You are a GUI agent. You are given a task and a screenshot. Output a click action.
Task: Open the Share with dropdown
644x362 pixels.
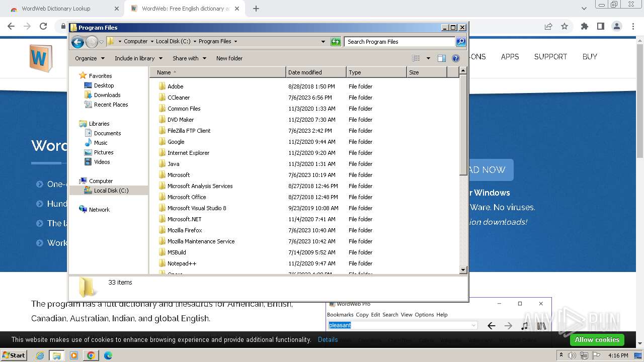click(189, 58)
